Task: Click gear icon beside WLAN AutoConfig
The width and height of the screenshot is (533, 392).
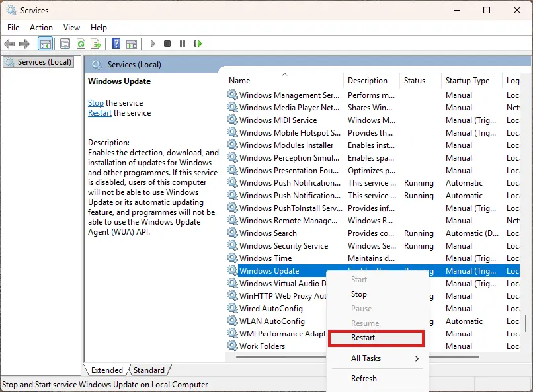Action: point(233,321)
